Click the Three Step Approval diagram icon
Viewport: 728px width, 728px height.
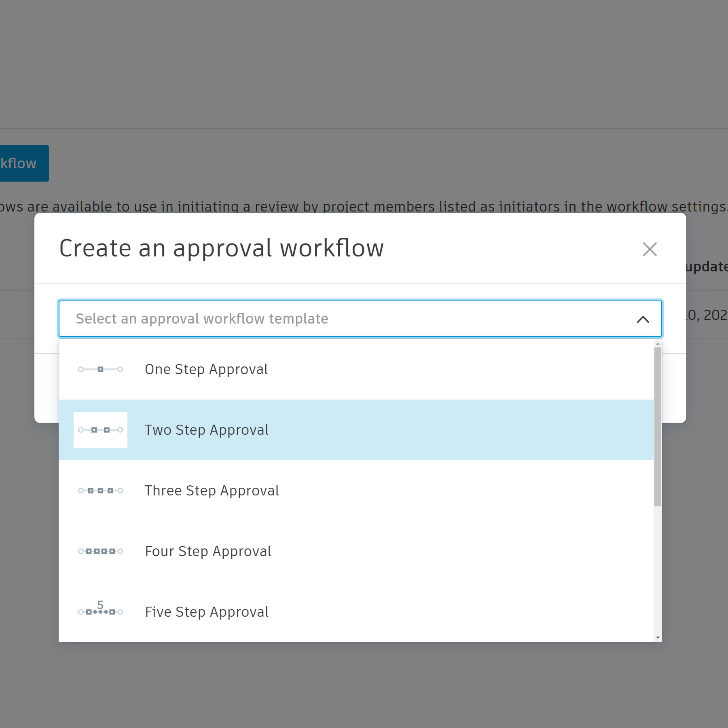[x=100, y=491]
